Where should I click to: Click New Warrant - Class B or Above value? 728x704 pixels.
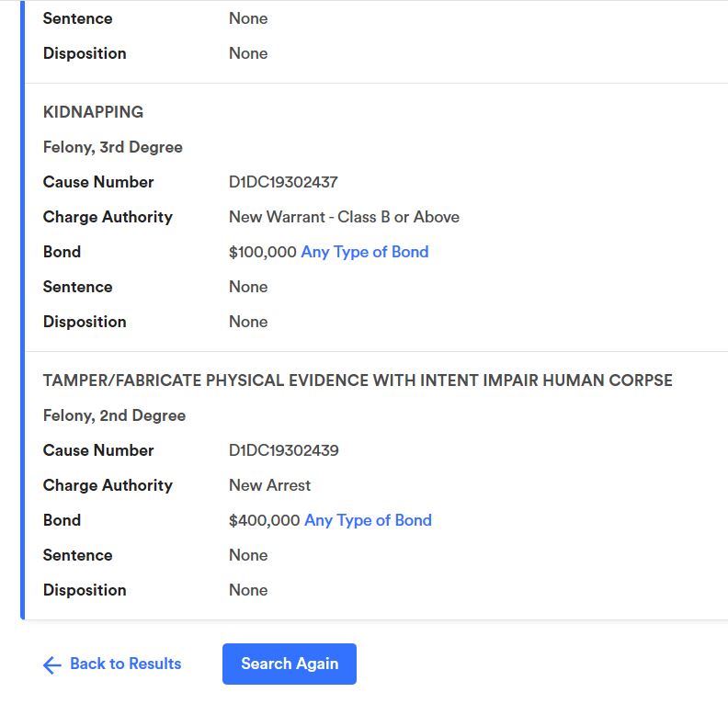click(x=344, y=217)
